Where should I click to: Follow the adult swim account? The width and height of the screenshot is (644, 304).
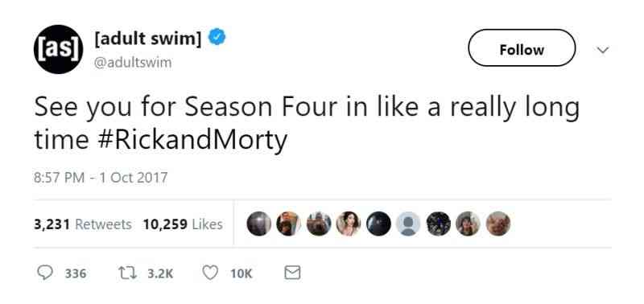[522, 48]
